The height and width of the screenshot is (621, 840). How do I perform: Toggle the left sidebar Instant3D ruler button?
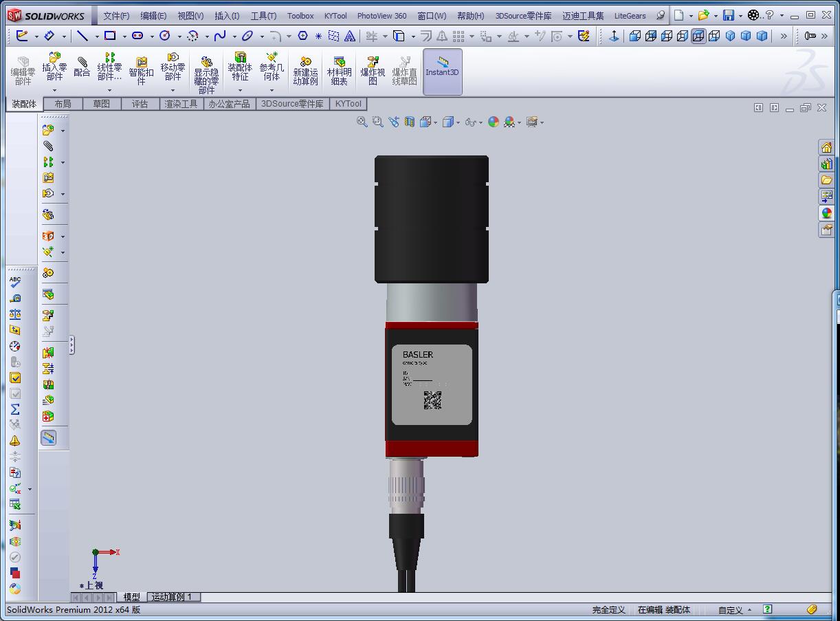click(x=48, y=437)
